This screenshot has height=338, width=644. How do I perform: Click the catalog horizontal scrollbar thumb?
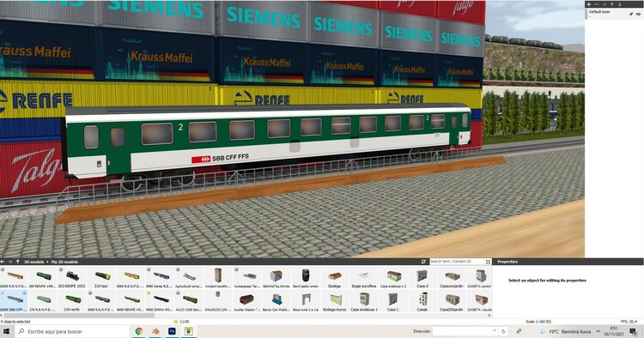point(78,316)
